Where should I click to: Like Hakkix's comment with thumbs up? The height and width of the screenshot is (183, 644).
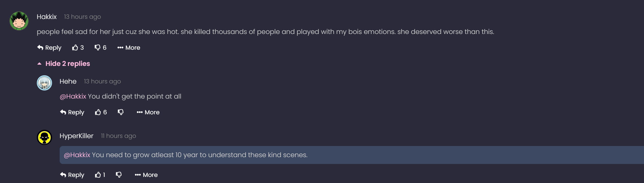(x=78, y=48)
